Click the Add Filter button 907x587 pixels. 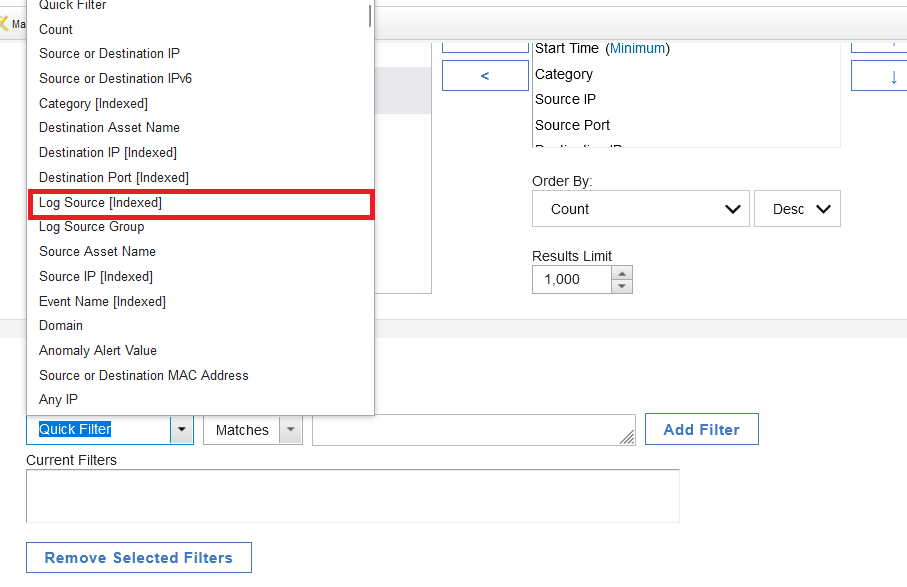702,429
